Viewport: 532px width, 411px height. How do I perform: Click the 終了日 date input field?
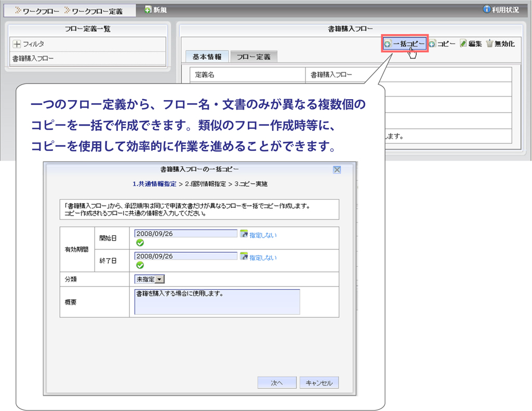point(186,256)
